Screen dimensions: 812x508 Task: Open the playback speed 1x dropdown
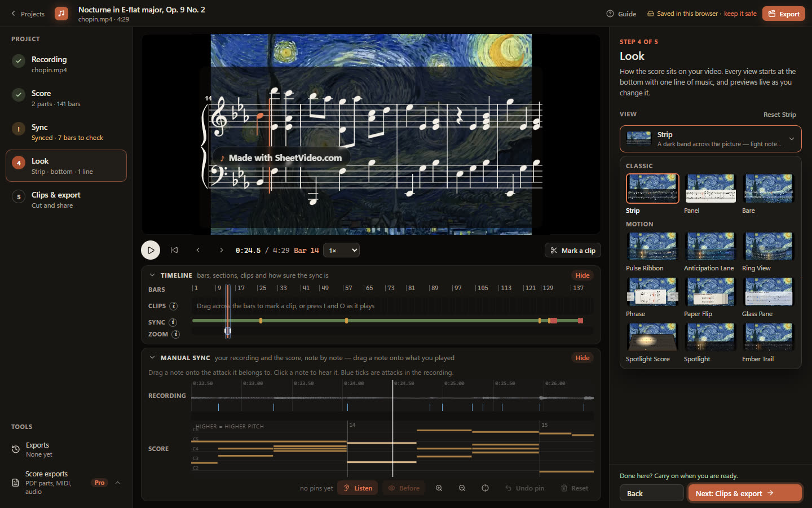341,250
